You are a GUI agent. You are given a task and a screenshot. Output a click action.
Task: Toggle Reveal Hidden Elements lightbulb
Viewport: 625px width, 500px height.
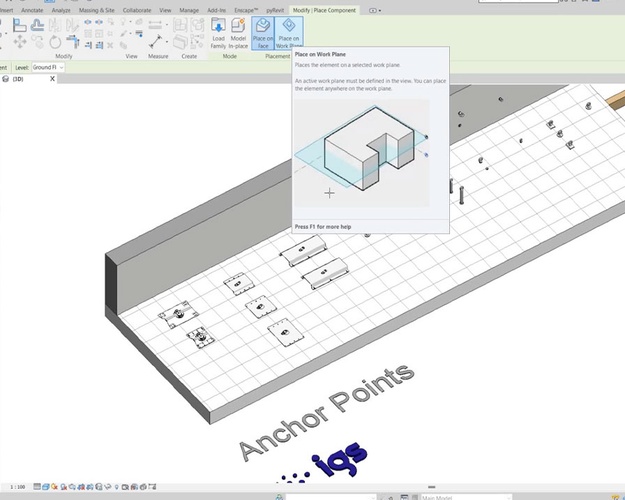tap(116, 486)
